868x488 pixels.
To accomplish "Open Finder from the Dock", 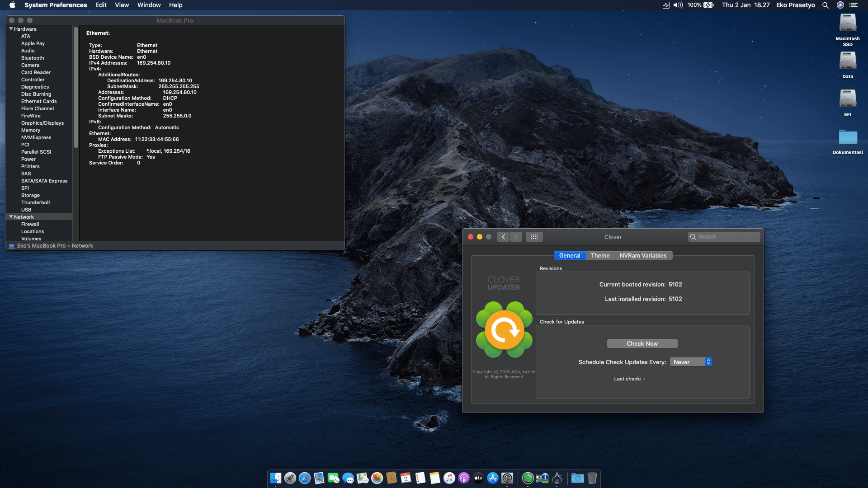I will tap(276, 478).
